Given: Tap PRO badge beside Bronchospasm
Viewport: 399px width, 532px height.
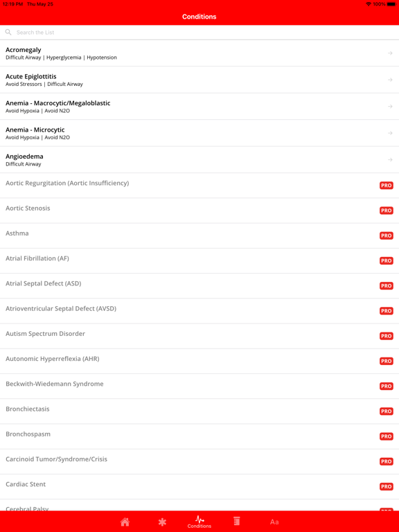Looking at the screenshot, I should (386, 436).
